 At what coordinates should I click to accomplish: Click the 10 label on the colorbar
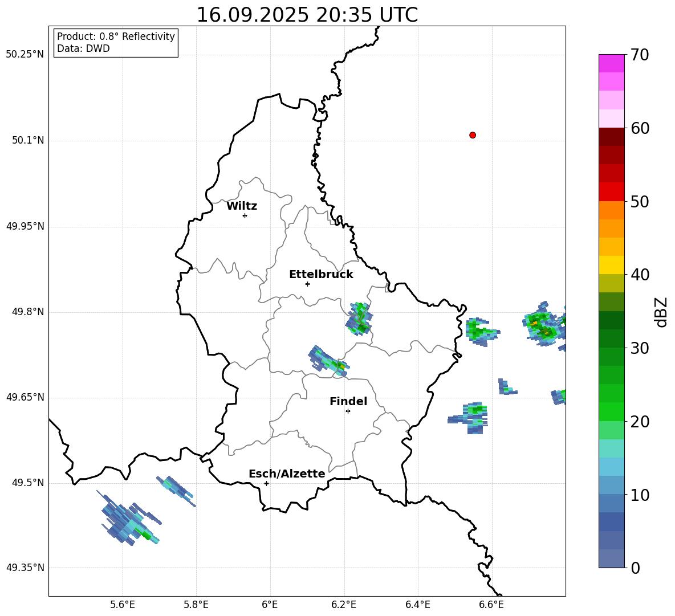pyautogui.click(x=640, y=495)
